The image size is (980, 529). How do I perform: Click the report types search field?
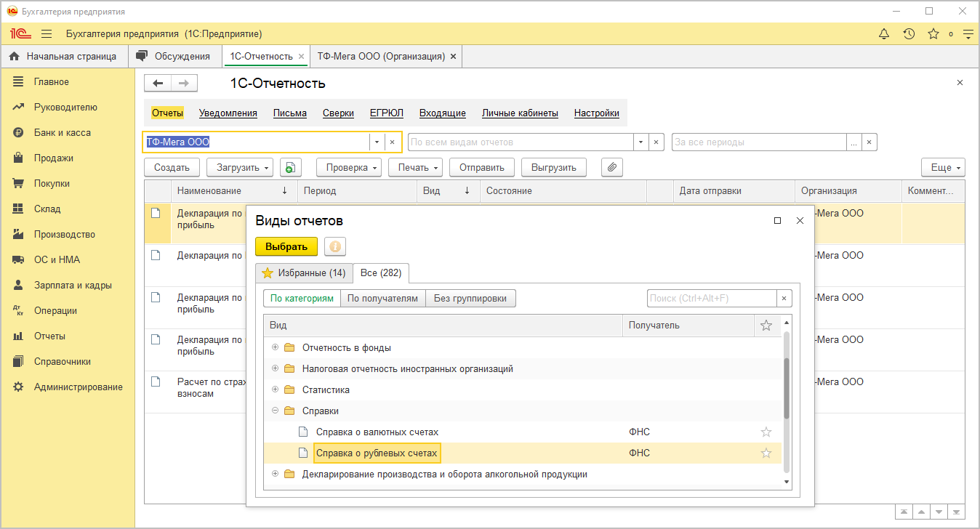pyautogui.click(x=711, y=299)
